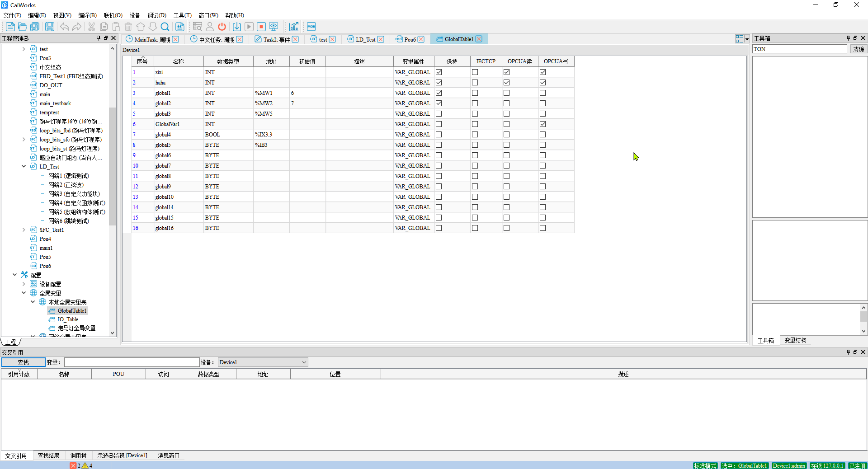
Task: Collapse the LD_Test tree node
Action: (x=24, y=166)
